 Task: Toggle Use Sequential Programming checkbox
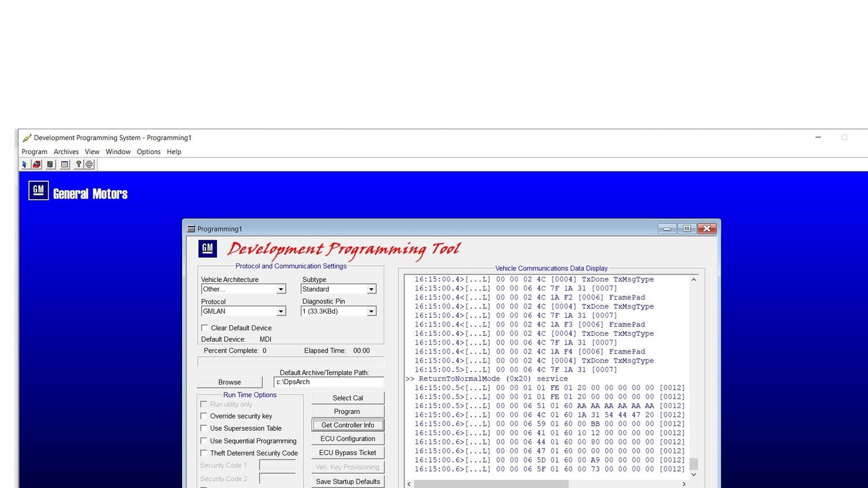[x=204, y=441]
